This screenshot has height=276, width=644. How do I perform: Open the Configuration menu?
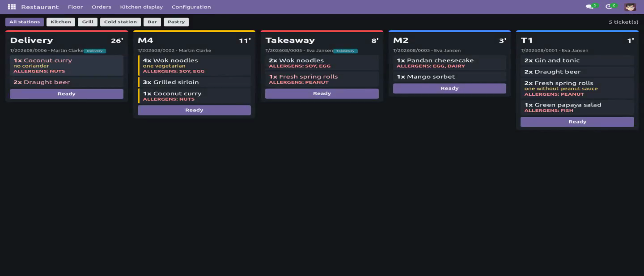pyautogui.click(x=191, y=7)
